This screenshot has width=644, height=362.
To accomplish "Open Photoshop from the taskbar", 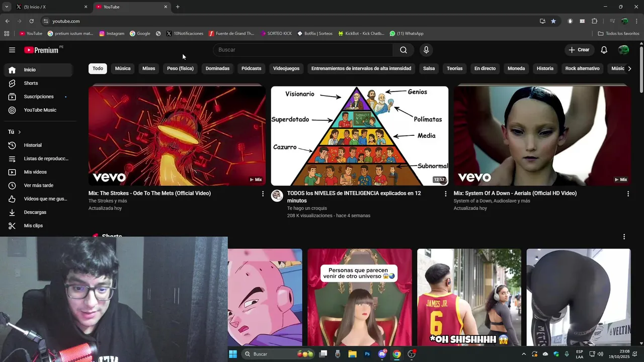I will click(x=367, y=354).
